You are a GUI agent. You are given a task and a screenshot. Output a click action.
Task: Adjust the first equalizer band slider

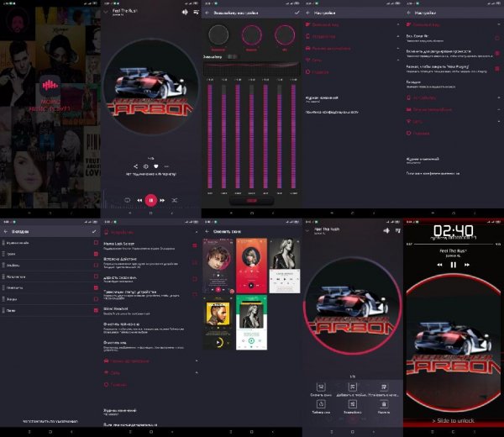pyautogui.click(x=210, y=136)
